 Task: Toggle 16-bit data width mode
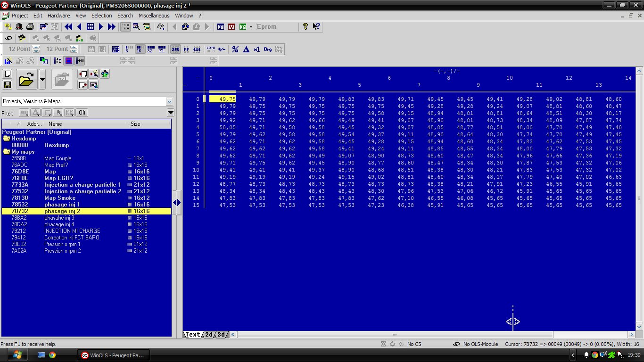pos(140,49)
